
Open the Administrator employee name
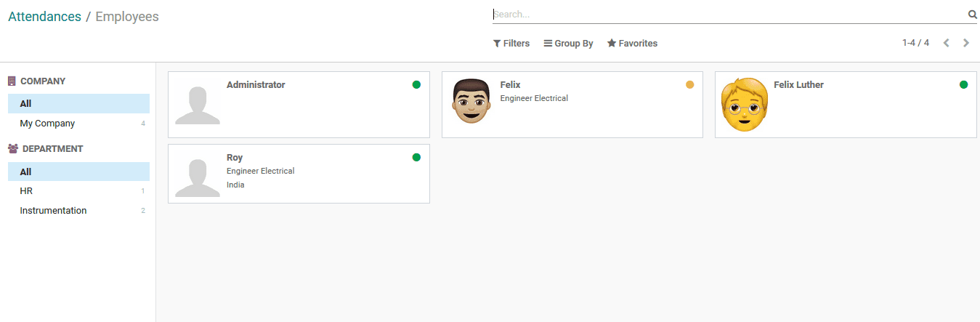[x=256, y=85]
